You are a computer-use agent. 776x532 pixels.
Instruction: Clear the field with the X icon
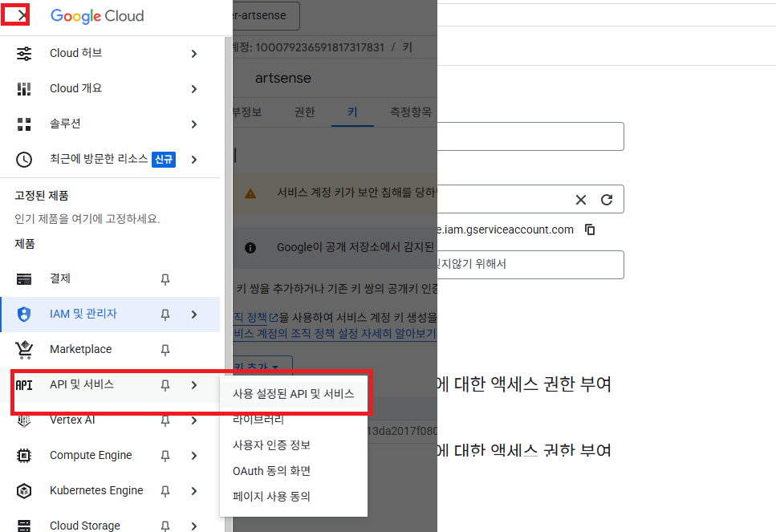pyautogui.click(x=581, y=200)
